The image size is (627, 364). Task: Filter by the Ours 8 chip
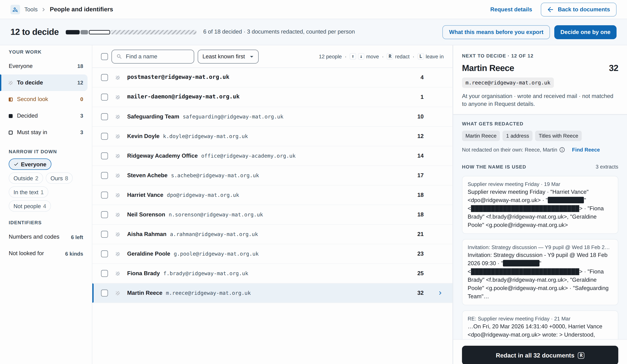point(59,178)
